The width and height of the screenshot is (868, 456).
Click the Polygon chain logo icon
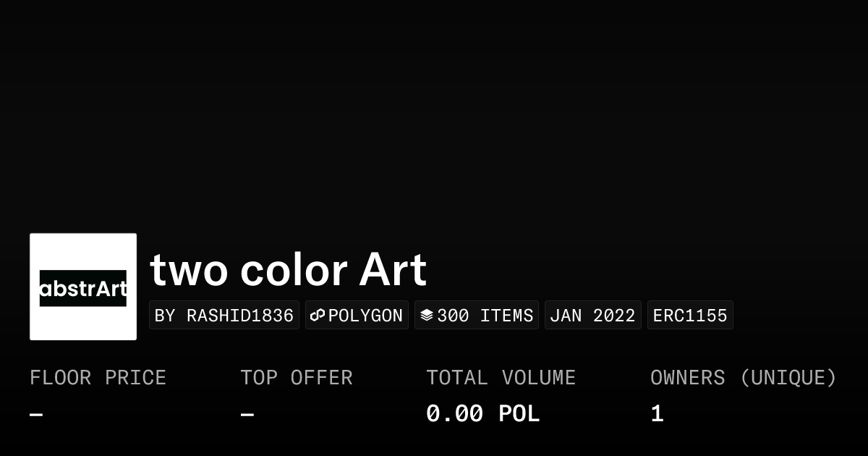point(318,316)
